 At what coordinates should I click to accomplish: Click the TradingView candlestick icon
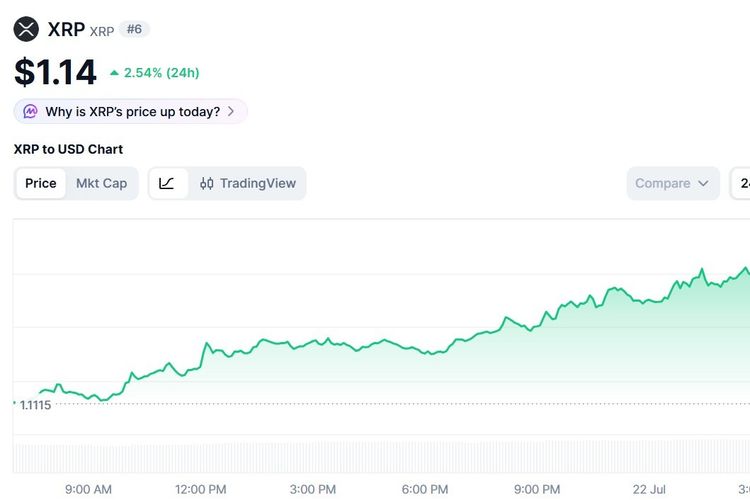pos(207,183)
